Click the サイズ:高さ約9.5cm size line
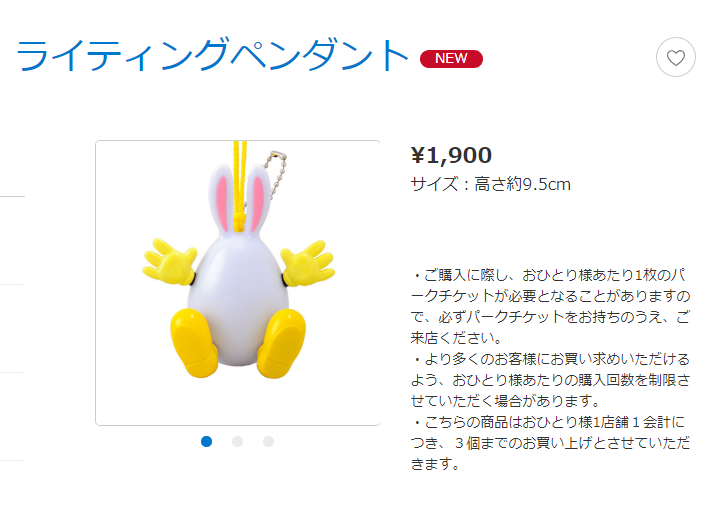The image size is (715, 508). (490, 184)
